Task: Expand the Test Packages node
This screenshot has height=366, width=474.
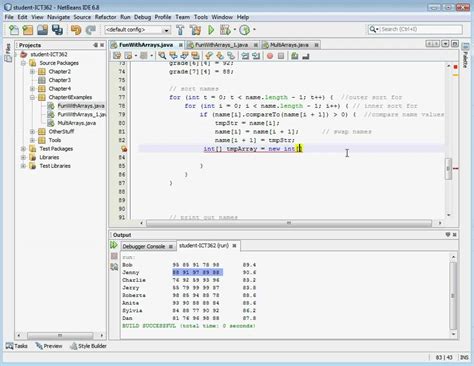Action: click(23, 149)
